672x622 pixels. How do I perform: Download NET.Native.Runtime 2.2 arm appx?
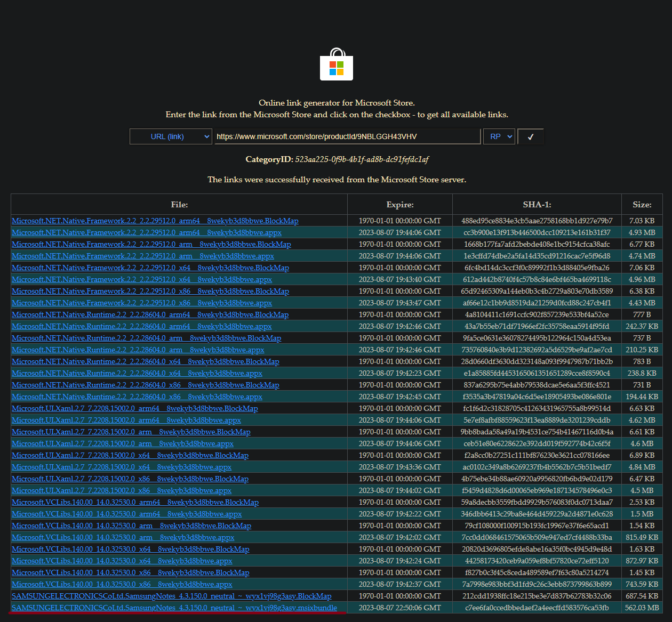pos(138,350)
